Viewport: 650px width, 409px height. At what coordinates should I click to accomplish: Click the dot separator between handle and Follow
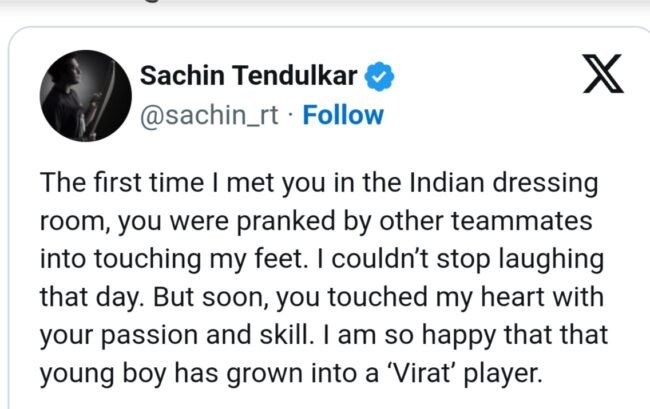(290, 114)
